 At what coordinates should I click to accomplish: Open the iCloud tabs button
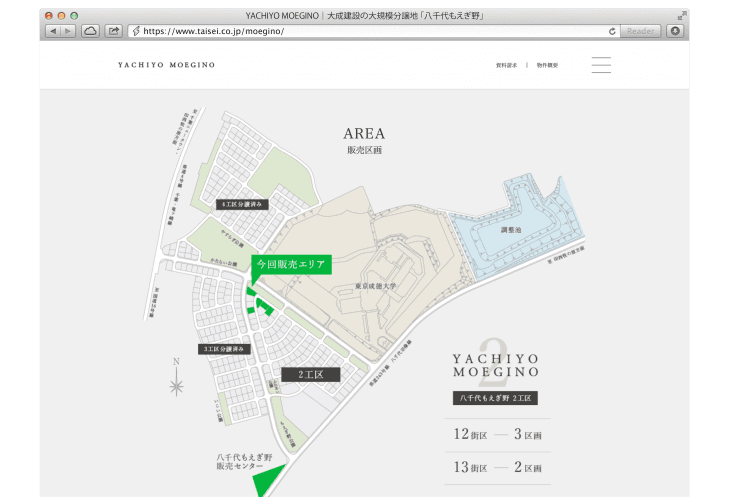pyautogui.click(x=90, y=31)
